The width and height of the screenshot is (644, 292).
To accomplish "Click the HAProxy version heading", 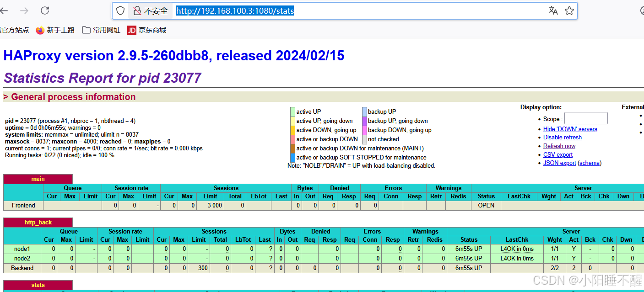I will click(174, 56).
